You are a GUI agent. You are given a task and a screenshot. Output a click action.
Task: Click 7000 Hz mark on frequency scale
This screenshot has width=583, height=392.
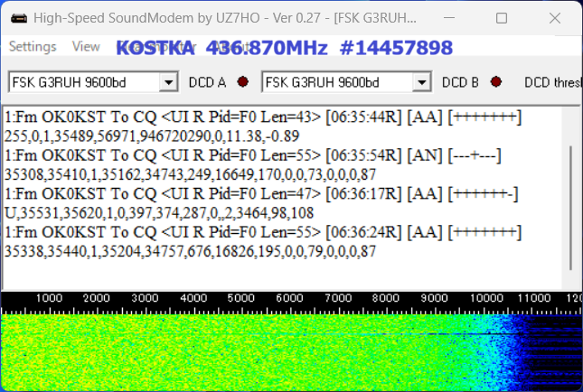(338, 298)
